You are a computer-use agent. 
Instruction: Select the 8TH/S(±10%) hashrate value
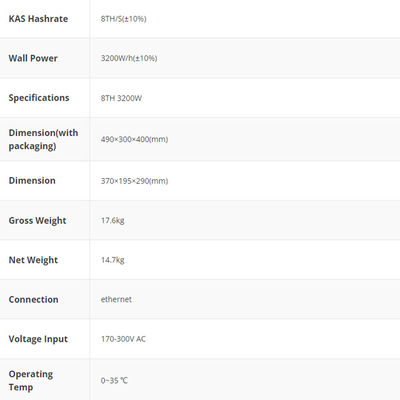[x=124, y=19]
